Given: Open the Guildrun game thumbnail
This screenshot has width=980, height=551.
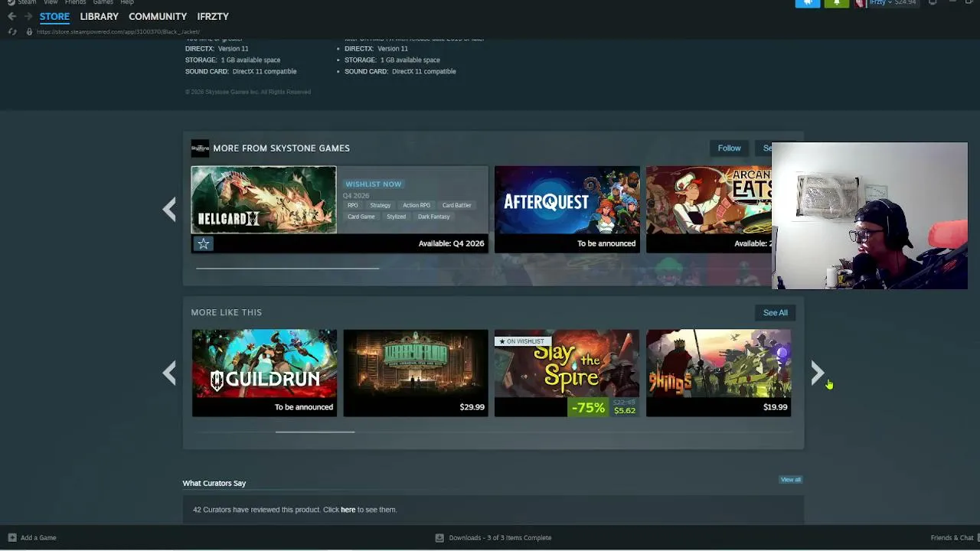Looking at the screenshot, I should [x=264, y=364].
